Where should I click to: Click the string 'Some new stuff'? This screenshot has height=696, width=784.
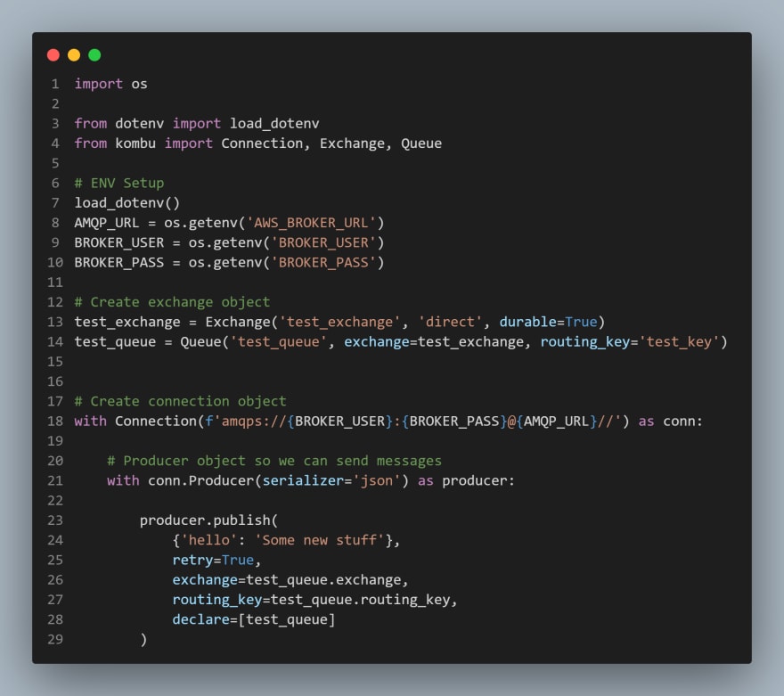coord(320,541)
